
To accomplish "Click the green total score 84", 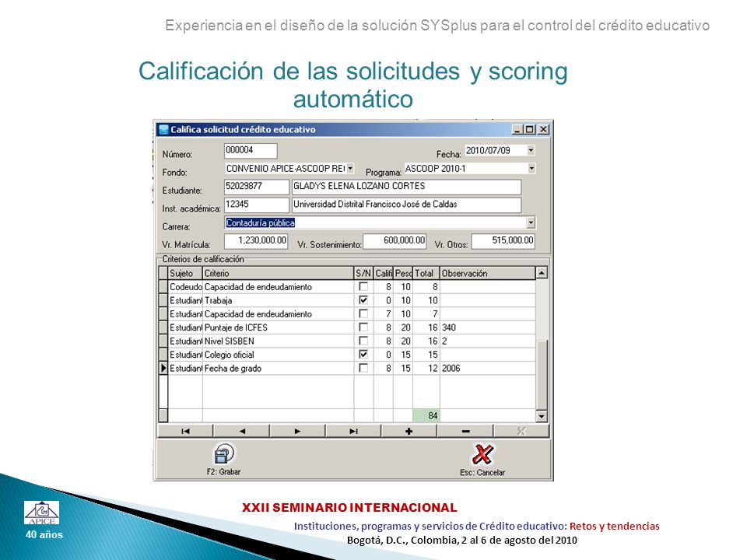I will coord(426,415).
